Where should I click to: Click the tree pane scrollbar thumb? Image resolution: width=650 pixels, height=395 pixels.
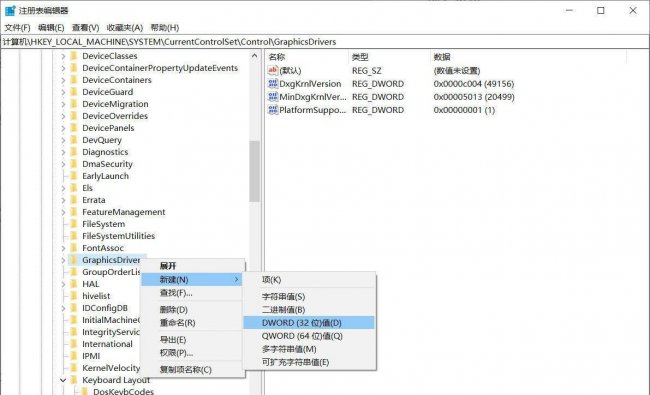coord(255,171)
